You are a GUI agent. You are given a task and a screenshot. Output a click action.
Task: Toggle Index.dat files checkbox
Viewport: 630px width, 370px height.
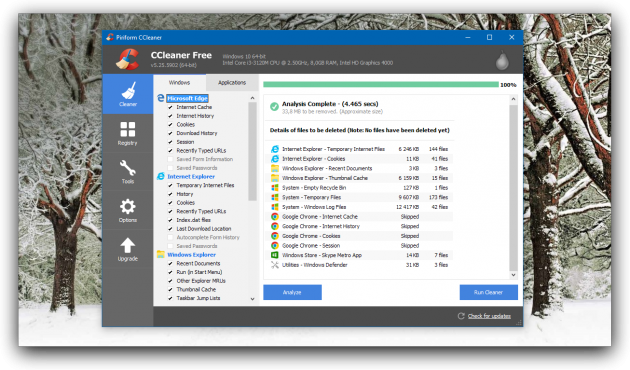point(170,220)
